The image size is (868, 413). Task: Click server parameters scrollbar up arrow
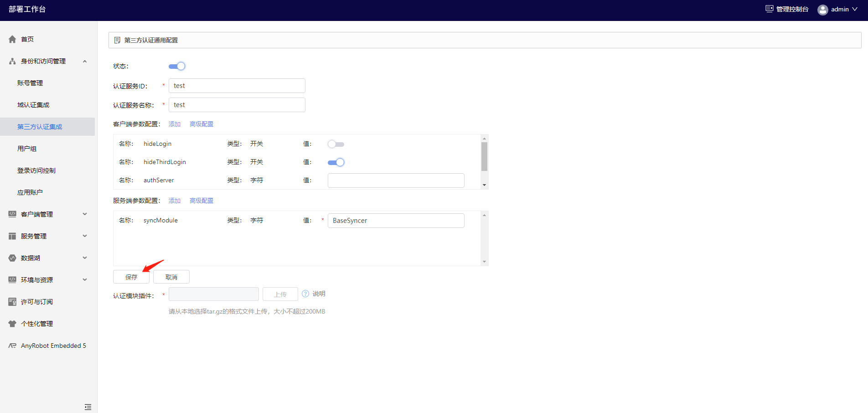[484, 215]
